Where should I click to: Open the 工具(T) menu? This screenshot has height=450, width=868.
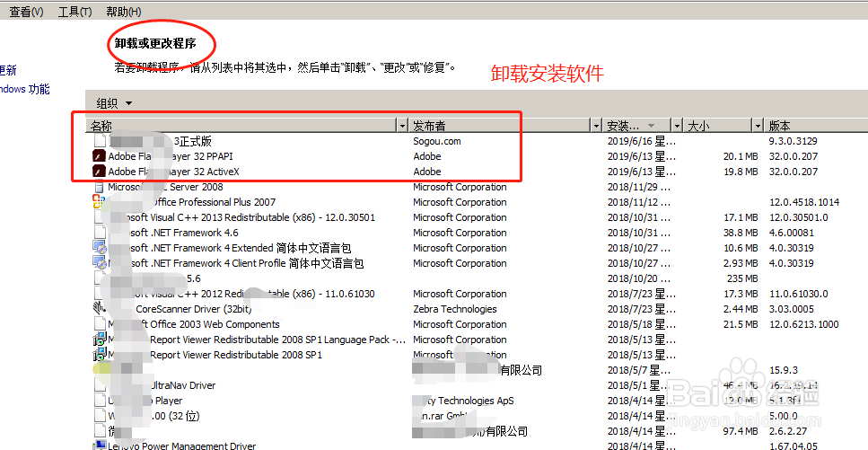75,12
